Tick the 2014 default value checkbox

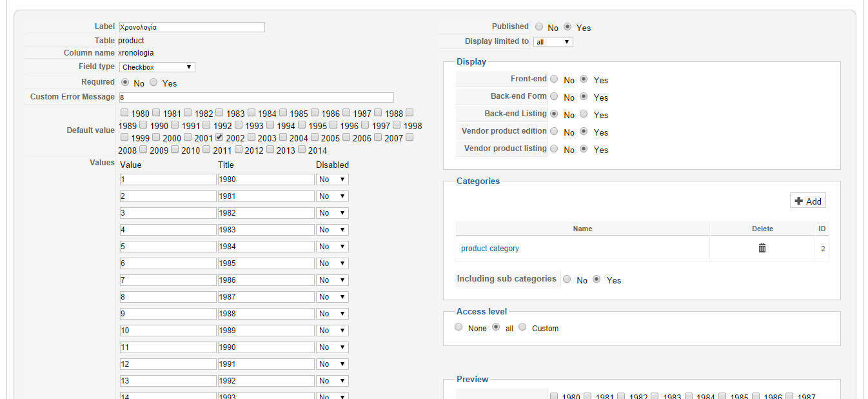[x=302, y=150]
